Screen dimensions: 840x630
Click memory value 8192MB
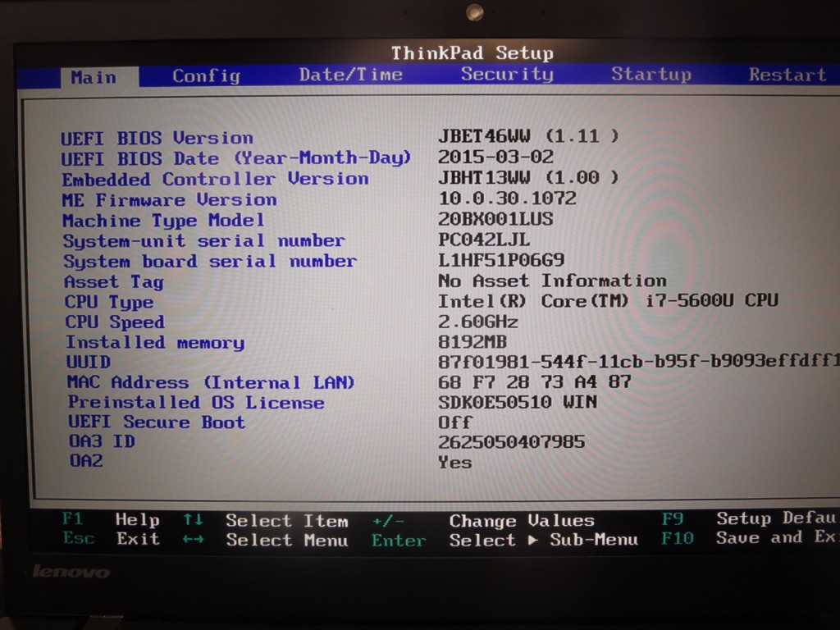(x=472, y=341)
